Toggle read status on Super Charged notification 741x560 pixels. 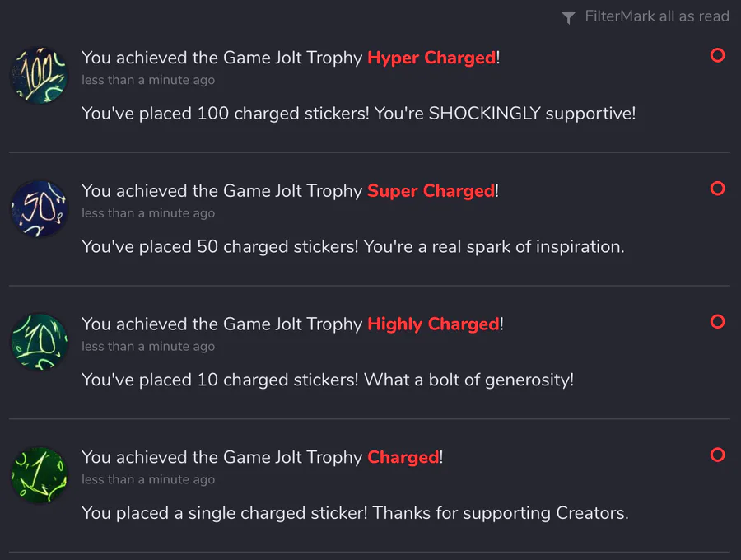pyautogui.click(x=717, y=189)
